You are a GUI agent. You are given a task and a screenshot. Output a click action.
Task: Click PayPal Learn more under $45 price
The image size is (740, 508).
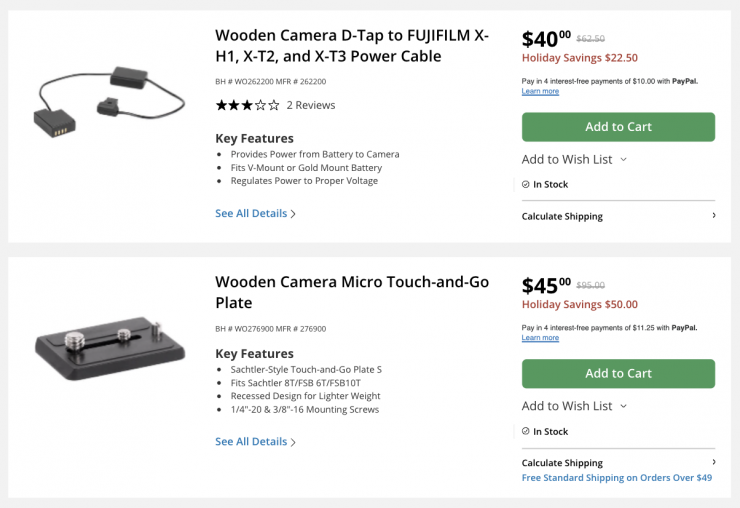tap(540, 338)
